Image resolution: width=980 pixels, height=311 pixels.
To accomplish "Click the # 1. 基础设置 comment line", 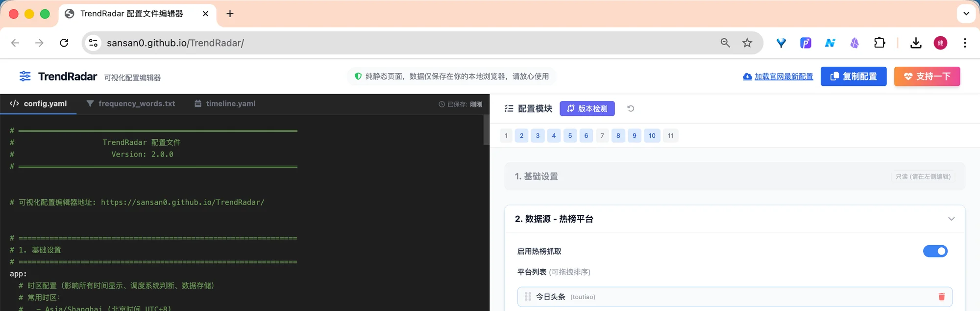I will [35, 250].
